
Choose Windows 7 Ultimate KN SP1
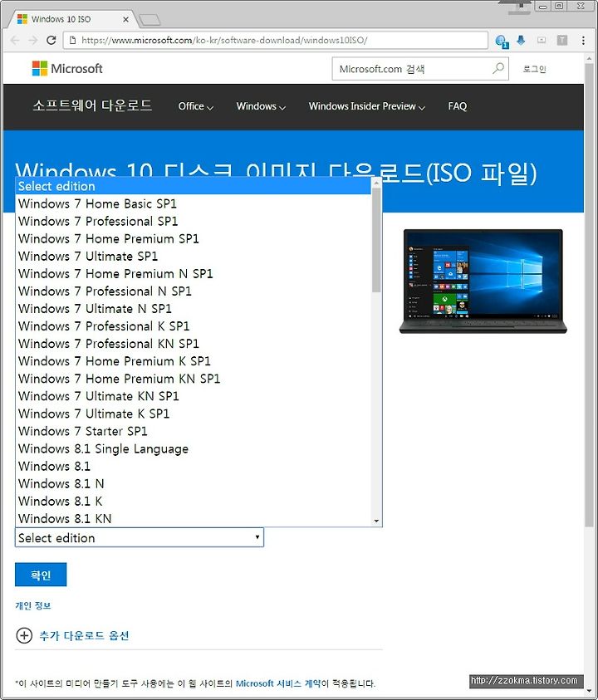click(x=193, y=396)
